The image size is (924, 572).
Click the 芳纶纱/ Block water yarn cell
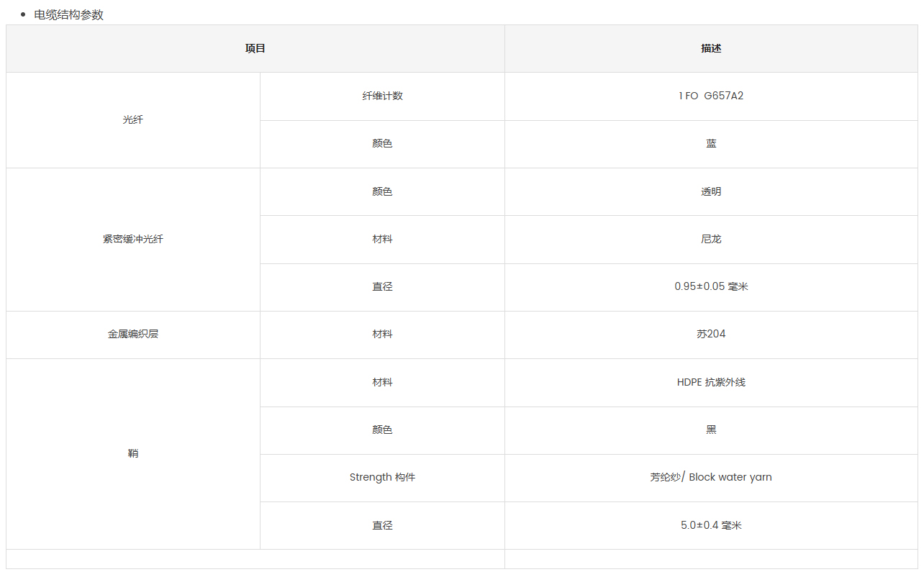click(711, 478)
